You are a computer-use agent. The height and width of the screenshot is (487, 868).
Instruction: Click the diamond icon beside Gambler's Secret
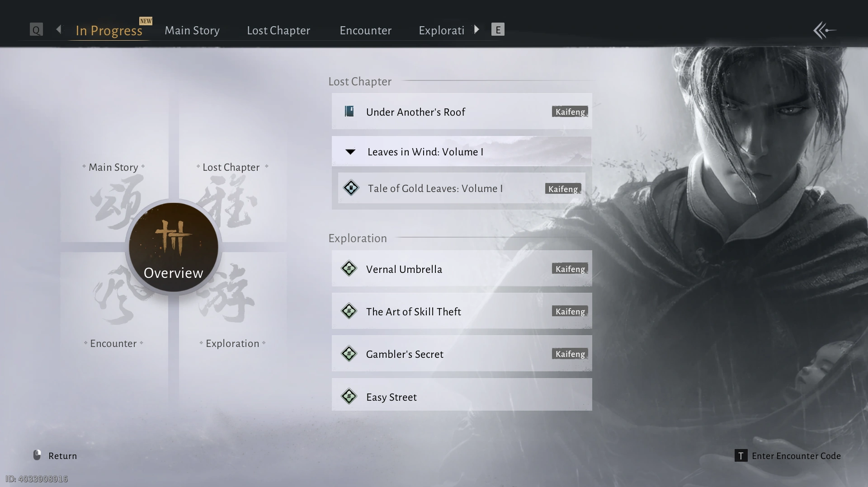coord(349,353)
